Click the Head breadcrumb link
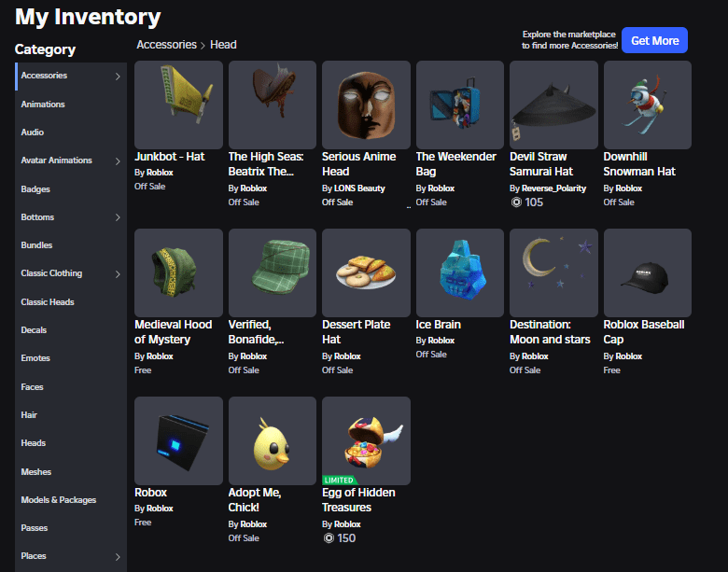The image size is (728, 572). pyautogui.click(x=223, y=45)
